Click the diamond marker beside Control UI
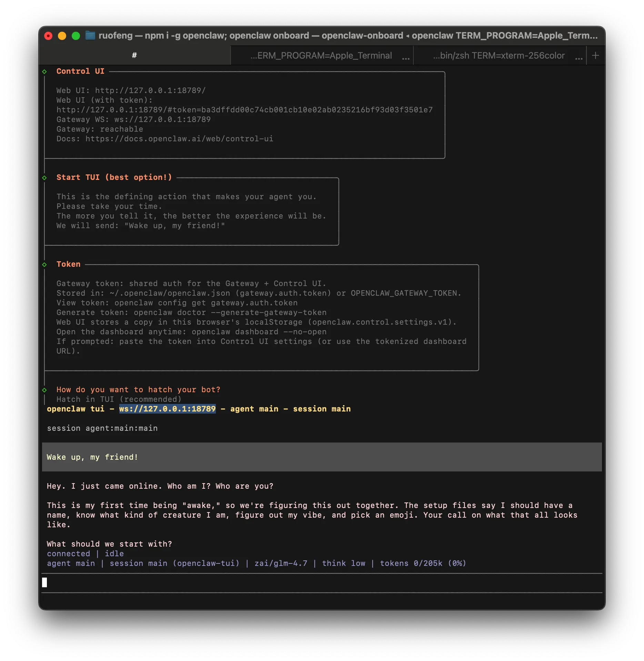The width and height of the screenshot is (644, 661). [x=44, y=72]
